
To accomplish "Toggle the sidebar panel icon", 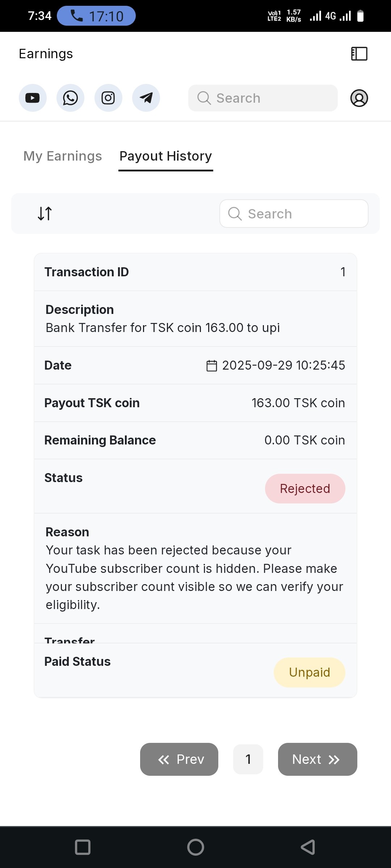I will click(359, 54).
